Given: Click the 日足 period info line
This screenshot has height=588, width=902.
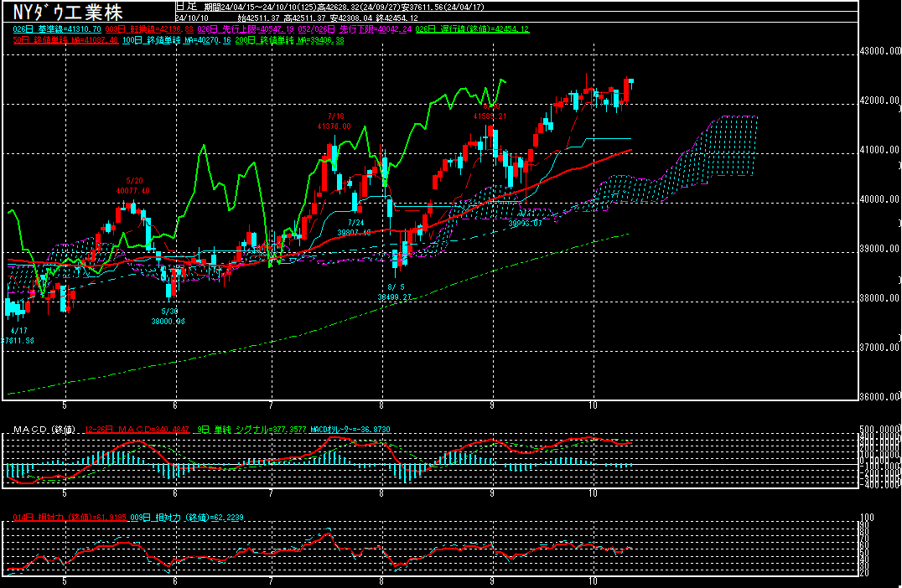Looking at the screenshot, I should 331,7.
